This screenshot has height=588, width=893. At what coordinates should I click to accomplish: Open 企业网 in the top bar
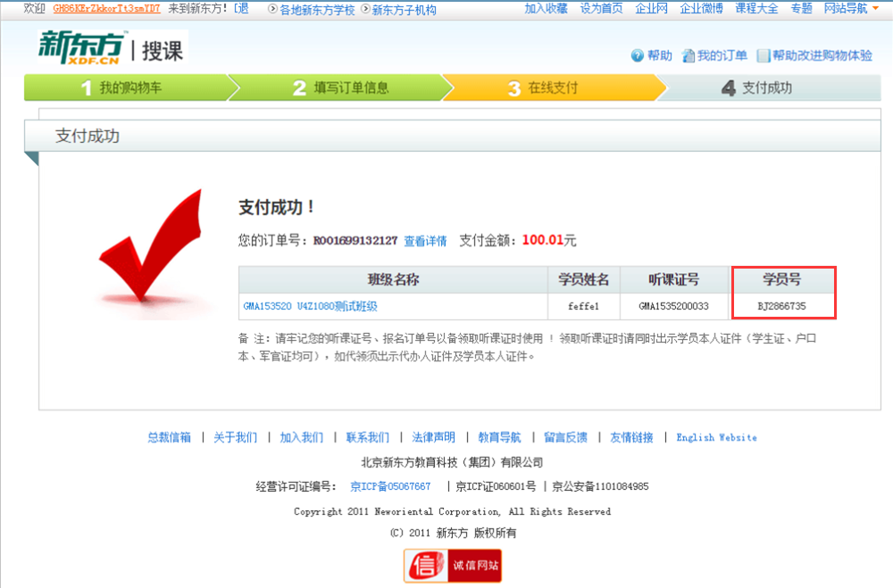652,9
